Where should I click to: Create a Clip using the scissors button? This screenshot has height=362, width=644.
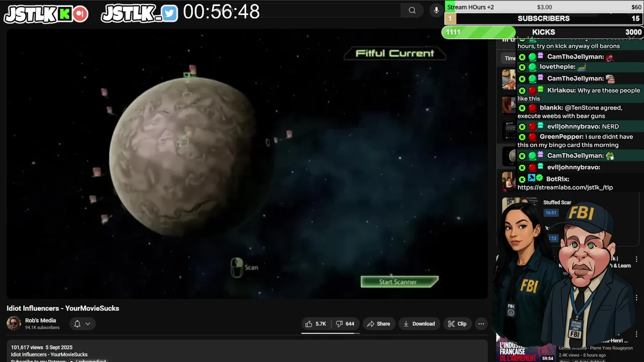[457, 324]
